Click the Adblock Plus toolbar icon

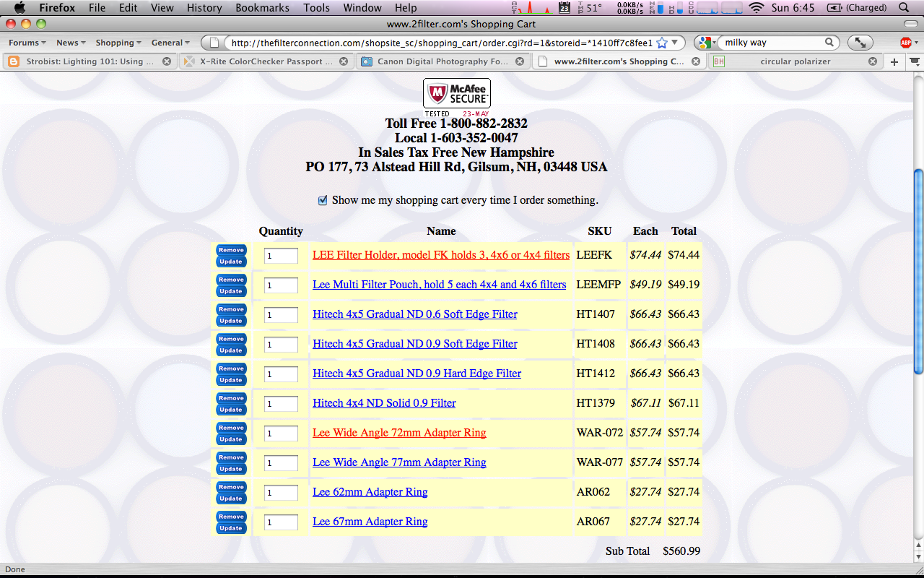click(905, 42)
